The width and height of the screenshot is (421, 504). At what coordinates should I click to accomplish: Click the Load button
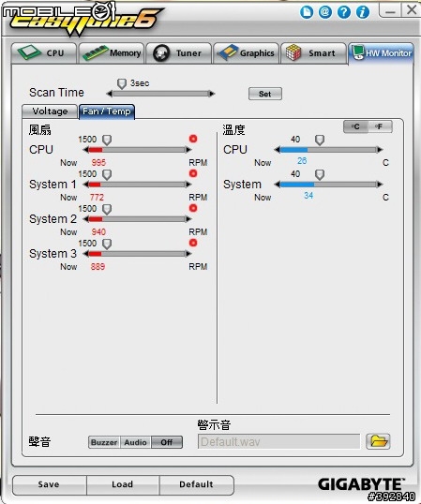pos(123,484)
